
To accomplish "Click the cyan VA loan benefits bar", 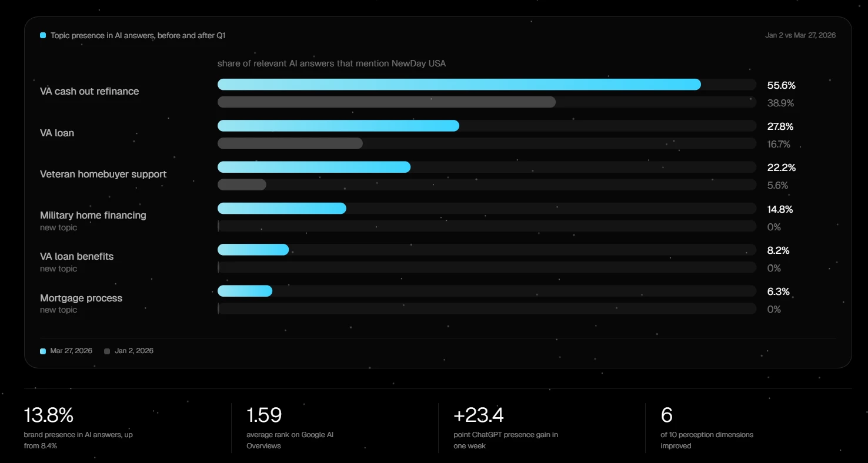I will pos(253,250).
